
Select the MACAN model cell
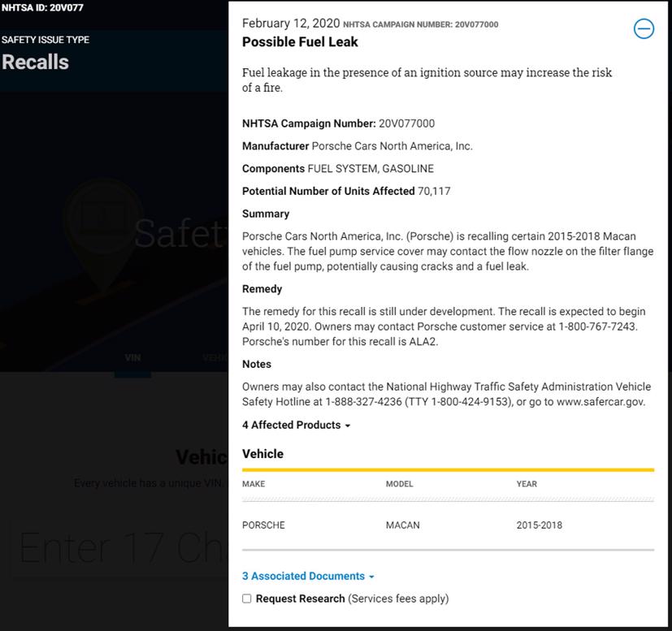[403, 525]
